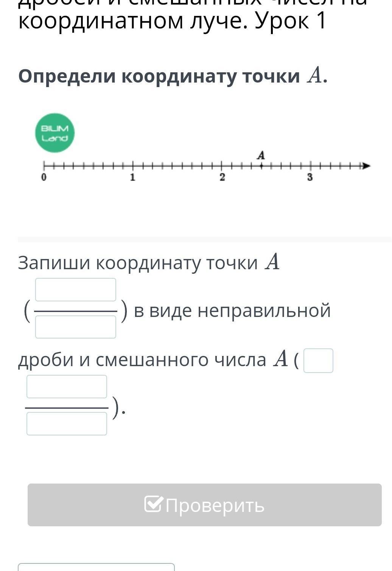Click the arrowhead at the number line's end
This screenshot has width=392, height=571.
(x=366, y=166)
